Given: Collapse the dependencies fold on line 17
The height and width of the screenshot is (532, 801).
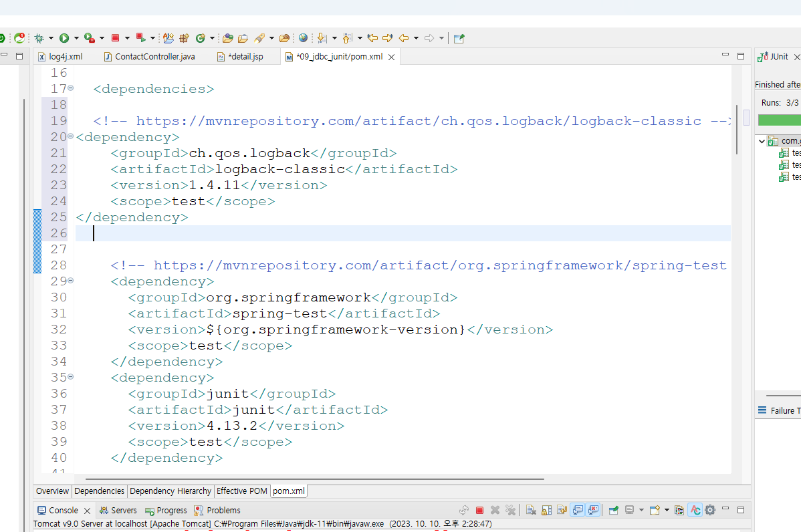Looking at the screenshot, I should pyautogui.click(x=70, y=88).
